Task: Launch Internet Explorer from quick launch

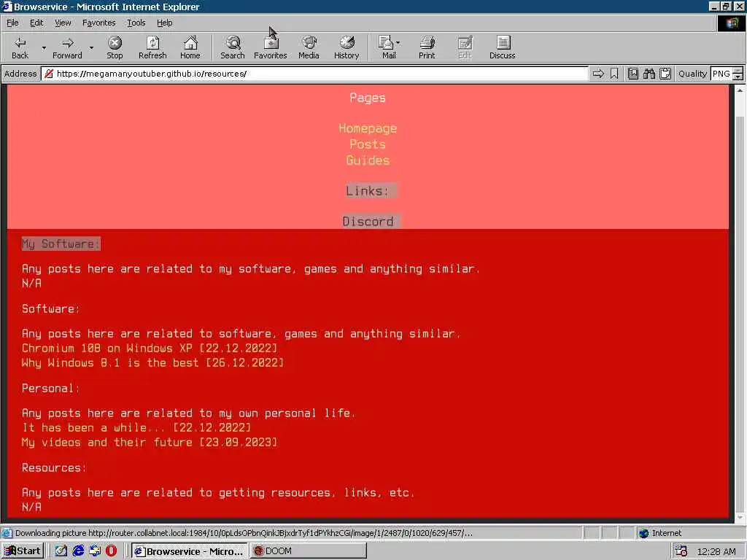Action: [x=78, y=551]
